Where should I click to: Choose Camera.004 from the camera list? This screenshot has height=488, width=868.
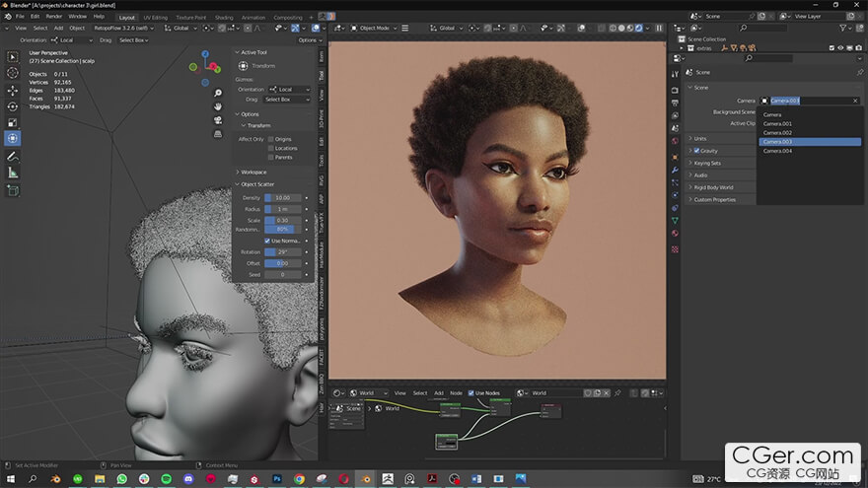coord(777,151)
